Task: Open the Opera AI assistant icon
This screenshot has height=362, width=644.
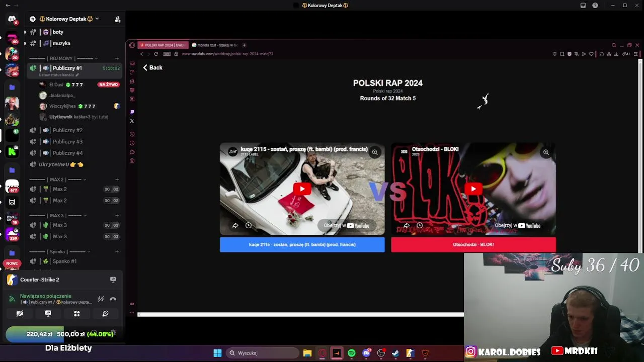Action: click(626, 54)
